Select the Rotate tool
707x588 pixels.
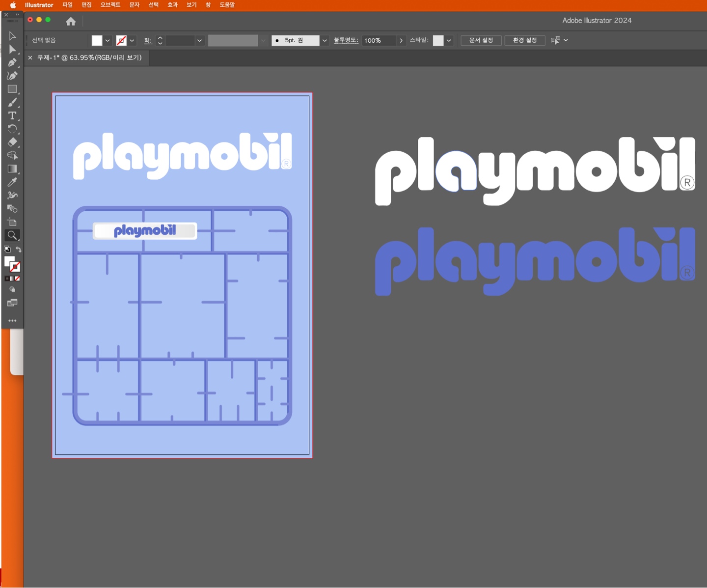point(12,129)
